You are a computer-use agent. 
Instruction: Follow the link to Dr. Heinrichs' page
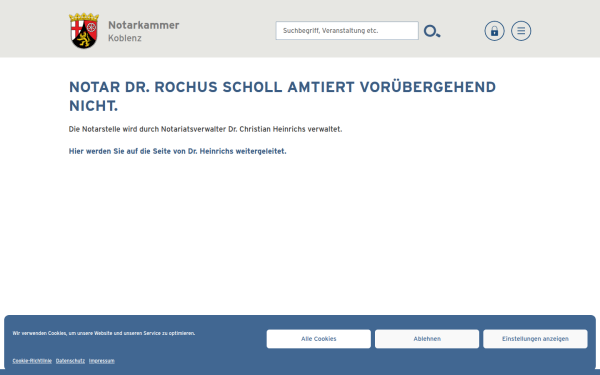pos(178,151)
